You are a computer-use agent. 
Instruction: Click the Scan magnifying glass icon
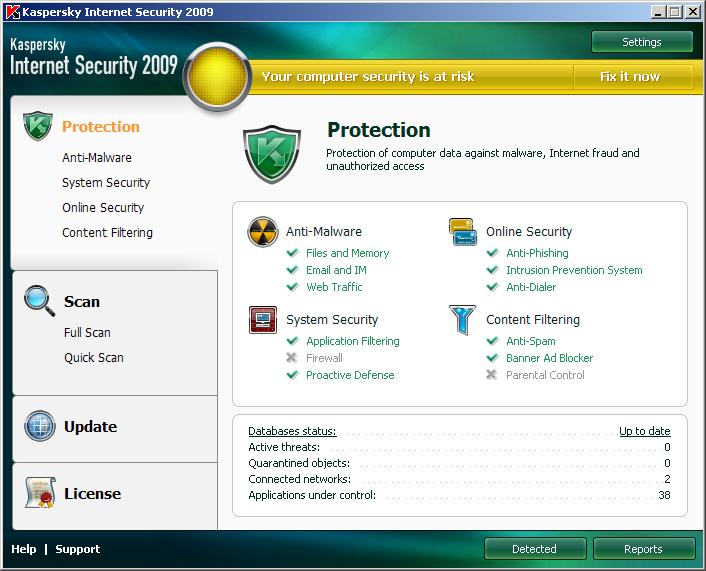[x=39, y=300]
